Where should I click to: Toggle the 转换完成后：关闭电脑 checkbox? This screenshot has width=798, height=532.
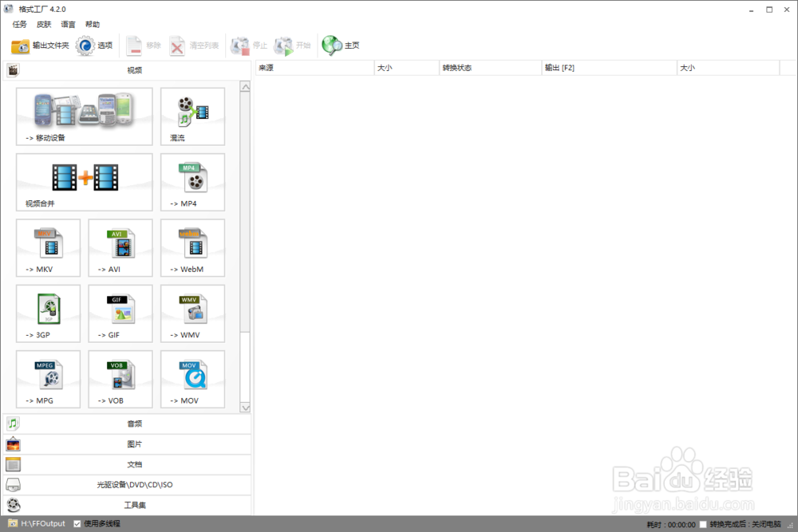[x=703, y=524]
